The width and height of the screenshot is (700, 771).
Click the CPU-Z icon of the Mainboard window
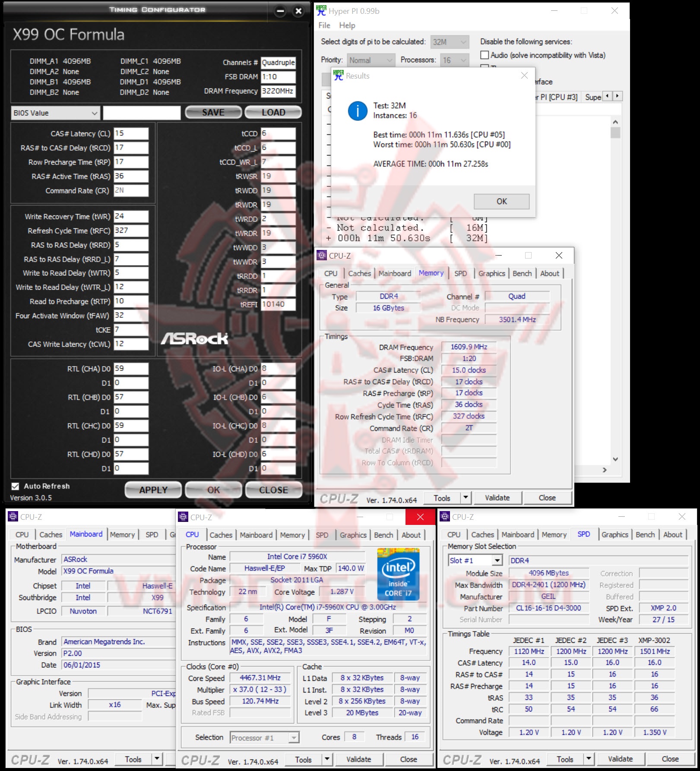click(13, 517)
